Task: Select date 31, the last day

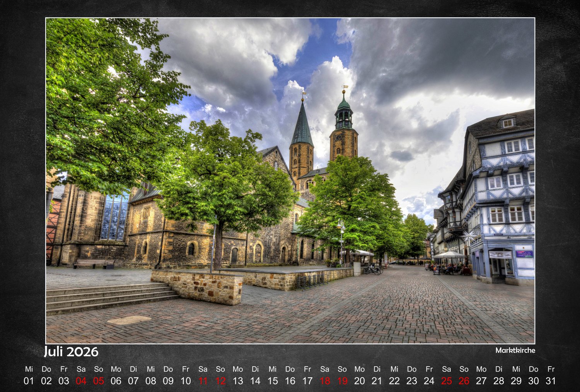Action: (551, 381)
